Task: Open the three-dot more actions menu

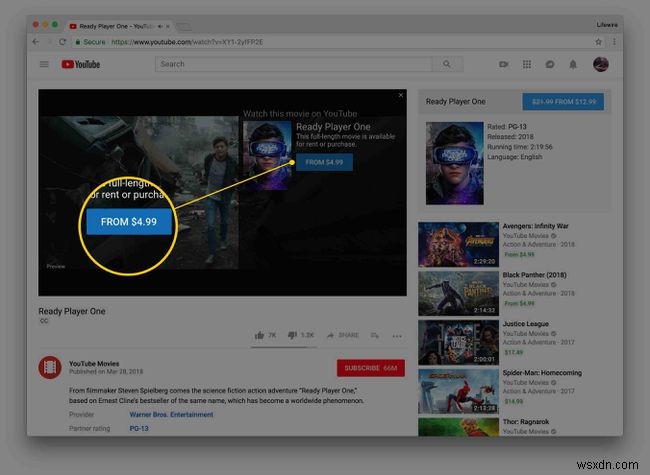Action: coord(397,336)
